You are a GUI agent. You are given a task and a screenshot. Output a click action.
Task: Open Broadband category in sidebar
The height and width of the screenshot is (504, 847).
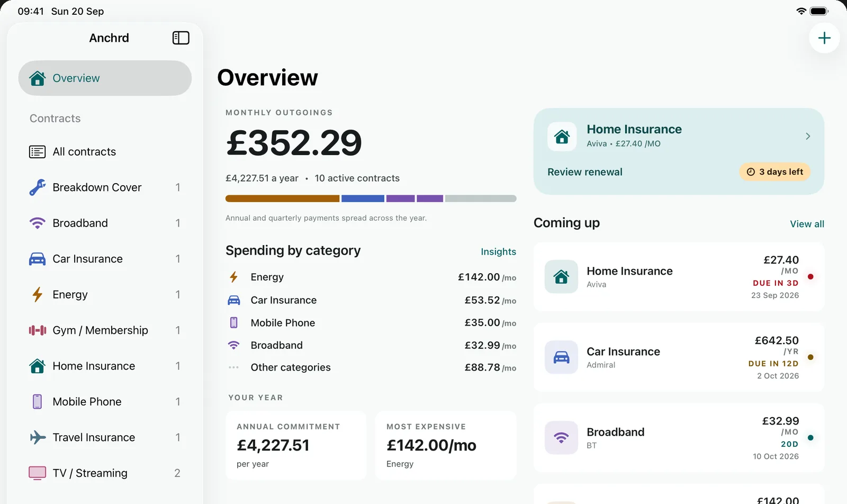click(105, 223)
